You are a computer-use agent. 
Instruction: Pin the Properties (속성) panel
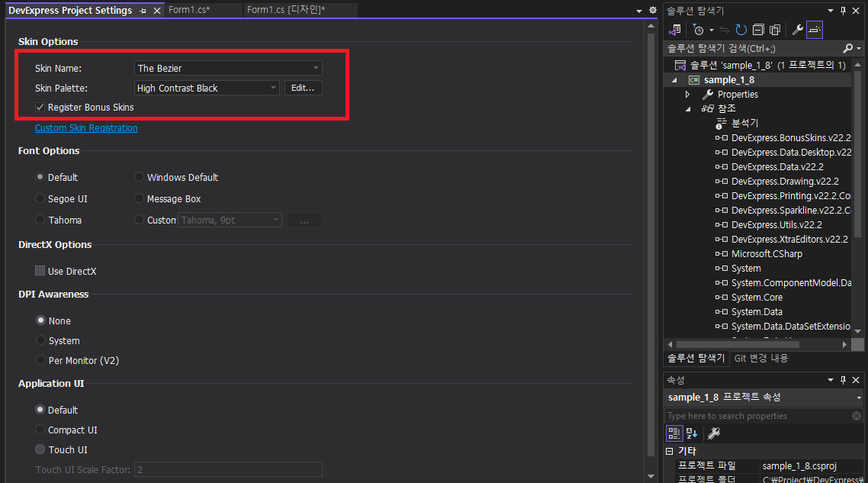pyautogui.click(x=843, y=380)
